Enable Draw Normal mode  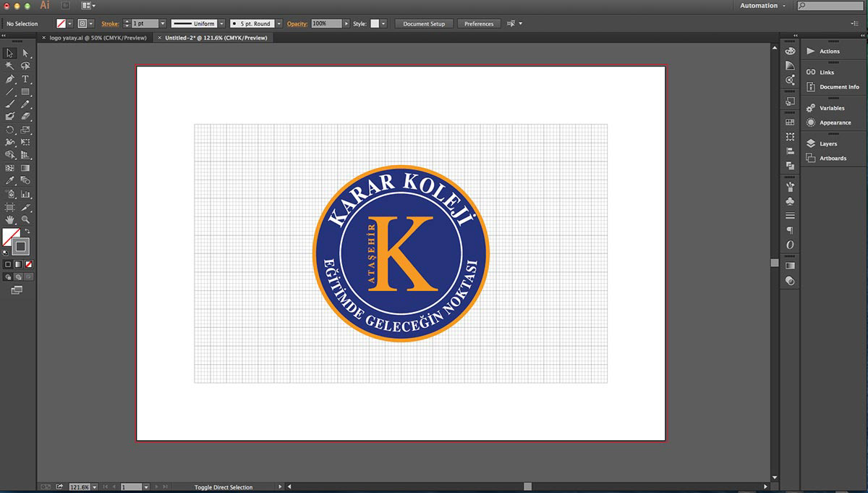pyautogui.click(x=8, y=277)
